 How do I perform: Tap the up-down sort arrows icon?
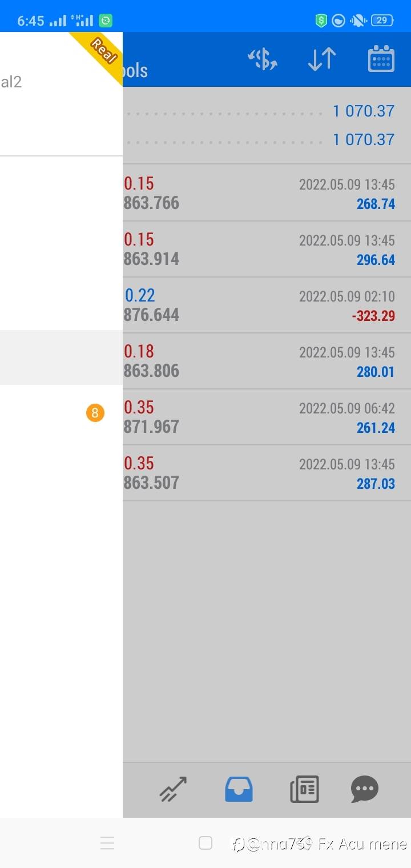point(321,59)
